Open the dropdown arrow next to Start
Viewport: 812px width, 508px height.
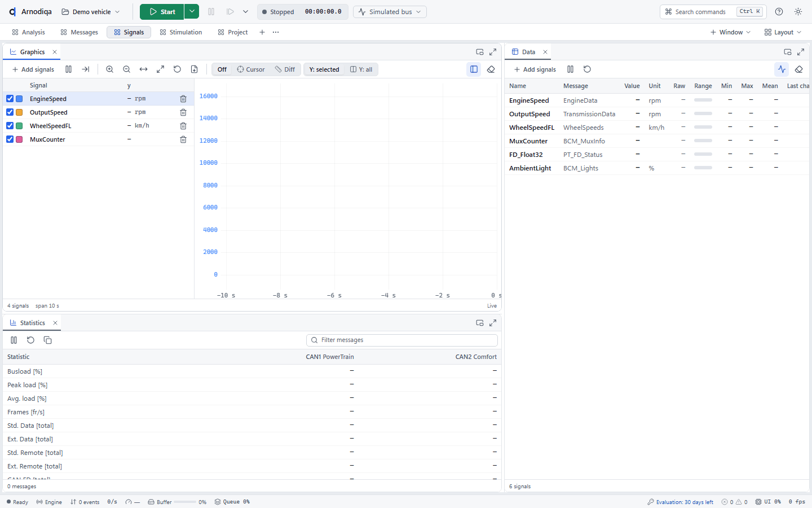click(192, 12)
